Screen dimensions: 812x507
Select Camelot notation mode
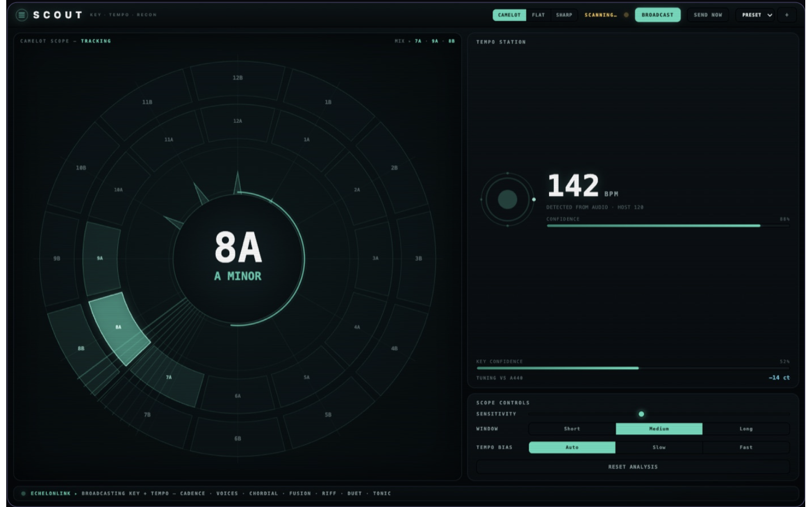tap(509, 15)
